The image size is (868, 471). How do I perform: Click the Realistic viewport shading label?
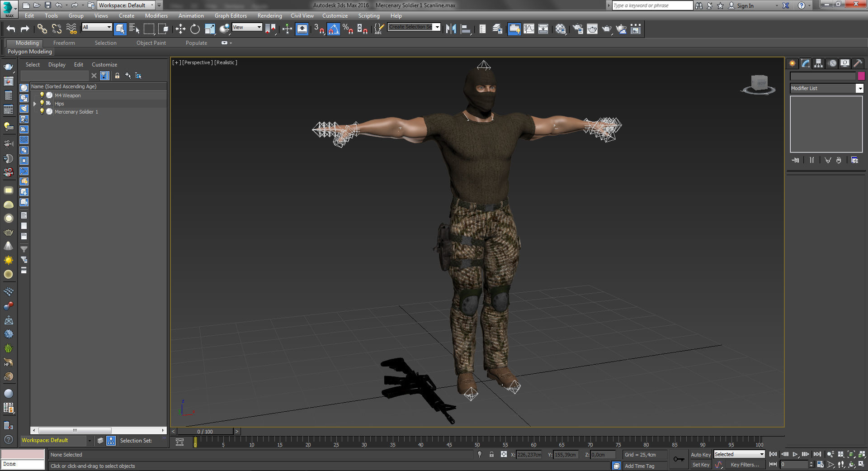226,62
